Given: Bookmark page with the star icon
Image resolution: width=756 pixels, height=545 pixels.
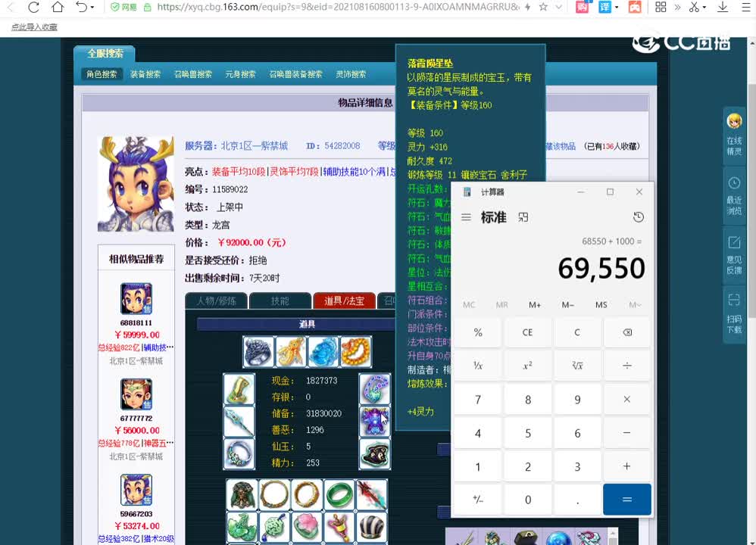Looking at the screenshot, I should coord(543,8).
